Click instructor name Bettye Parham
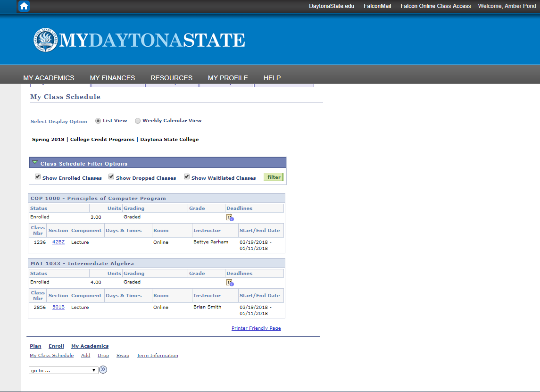 point(211,242)
